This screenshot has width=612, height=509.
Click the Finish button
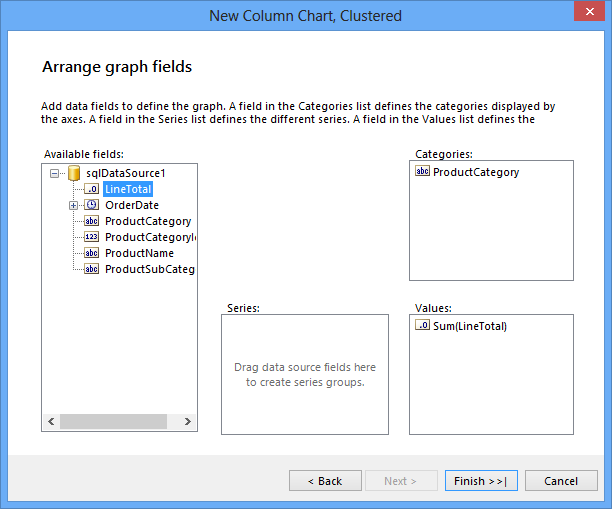pos(481,481)
